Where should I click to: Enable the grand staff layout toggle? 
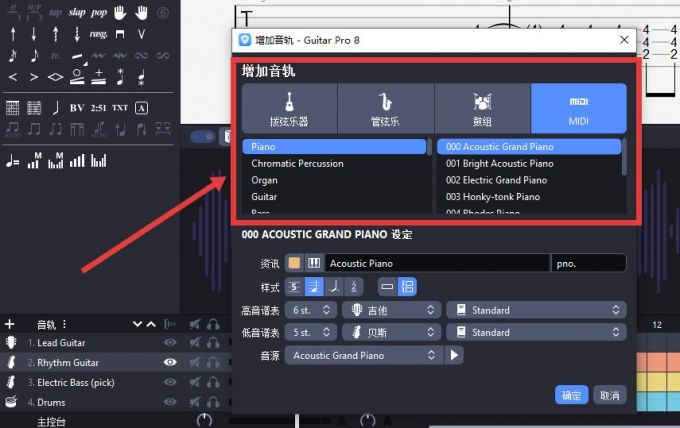407,287
